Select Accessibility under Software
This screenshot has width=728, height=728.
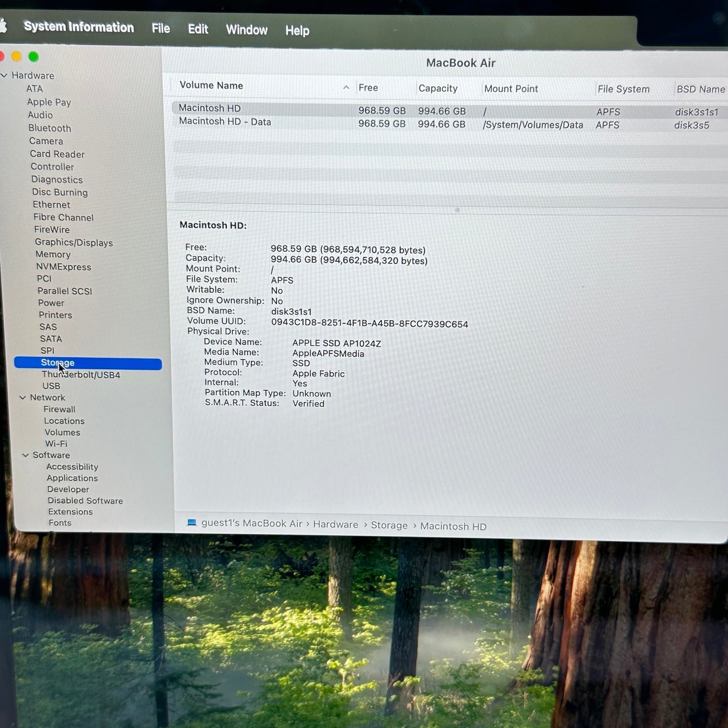click(73, 467)
